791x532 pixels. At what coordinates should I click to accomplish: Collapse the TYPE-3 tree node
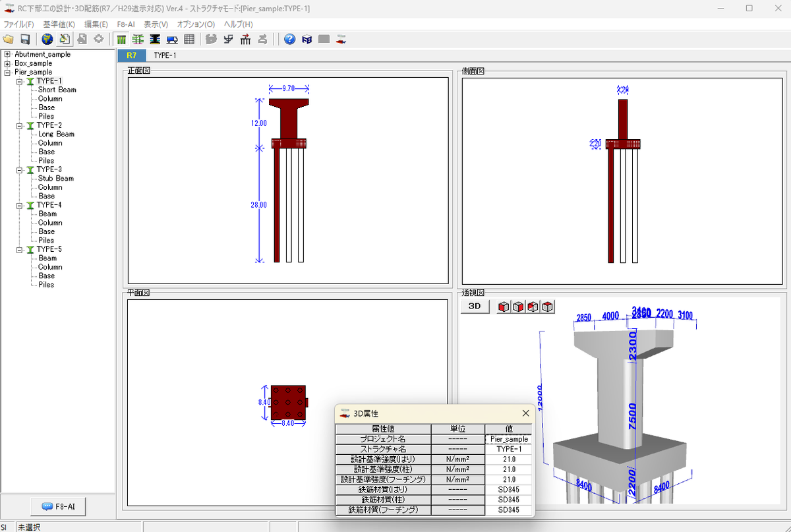click(20, 169)
